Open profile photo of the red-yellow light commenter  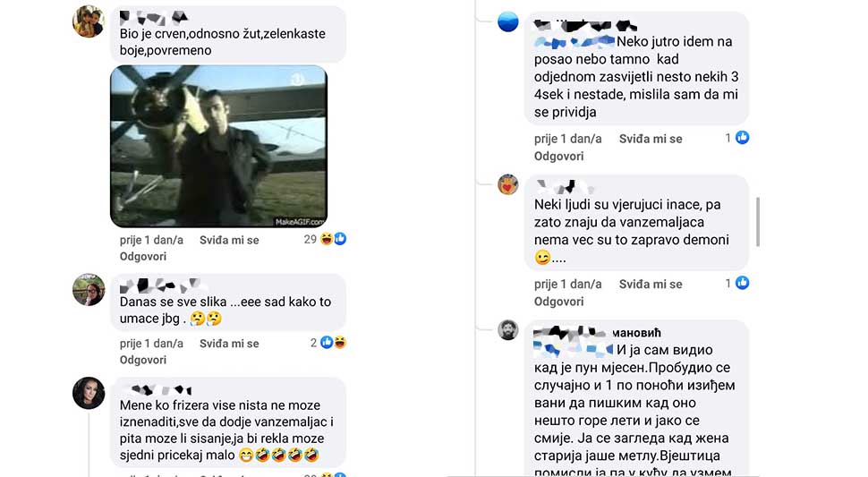(x=89, y=21)
